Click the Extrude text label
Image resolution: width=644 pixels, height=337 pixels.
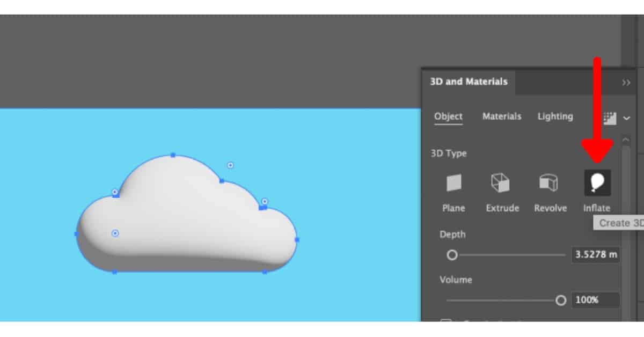[502, 208]
